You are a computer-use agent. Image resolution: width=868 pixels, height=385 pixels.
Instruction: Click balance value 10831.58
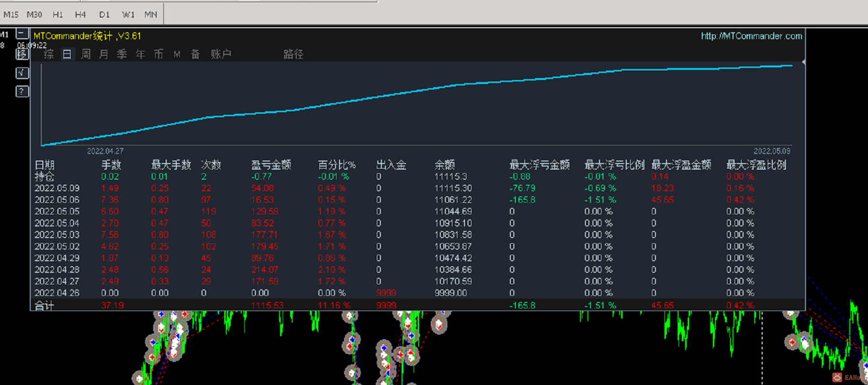453,235
